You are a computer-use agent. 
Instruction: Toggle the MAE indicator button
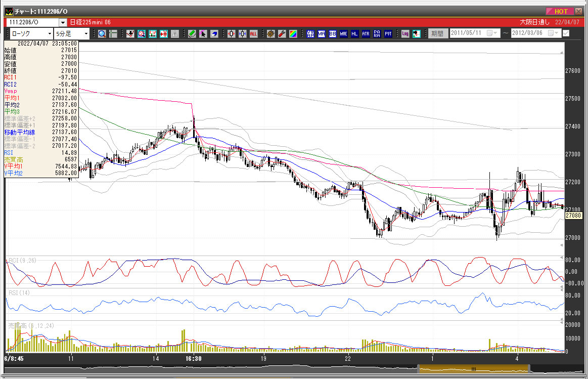(x=343, y=34)
